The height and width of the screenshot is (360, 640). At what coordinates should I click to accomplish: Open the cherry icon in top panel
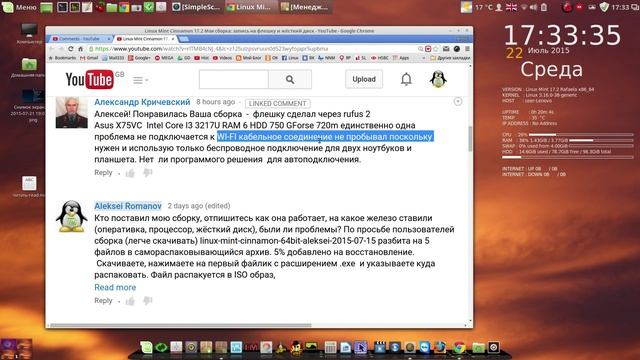pyautogui.click(x=100, y=7)
